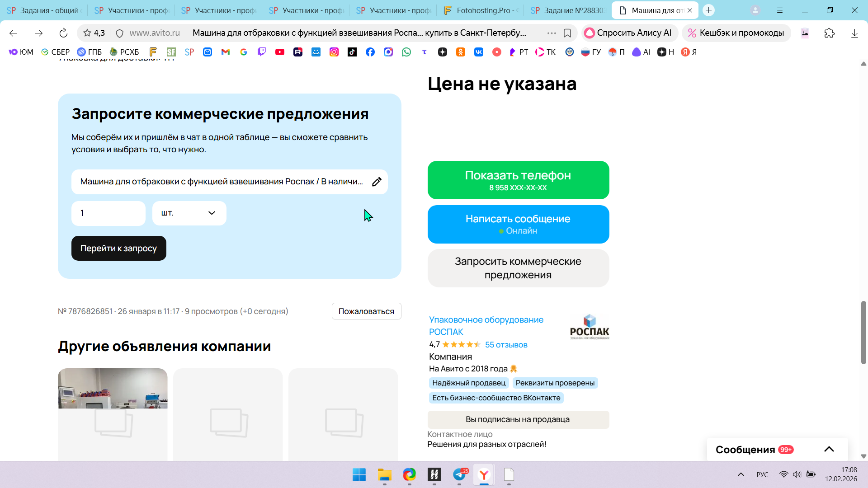The width and height of the screenshot is (868, 488).
Task: Open the YouTube bookmark icon
Action: click(280, 52)
